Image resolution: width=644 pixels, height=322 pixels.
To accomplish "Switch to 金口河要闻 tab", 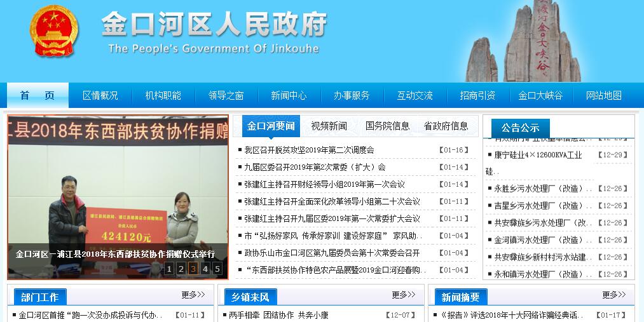I will [x=271, y=126].
